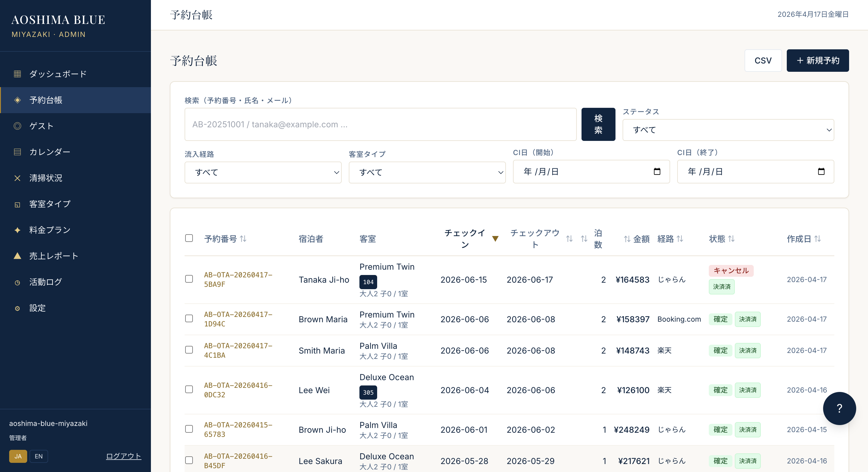The image size is (868, 472).
Task: Click the チェックイン descending sort triangle
Action: tap(495, 239)
